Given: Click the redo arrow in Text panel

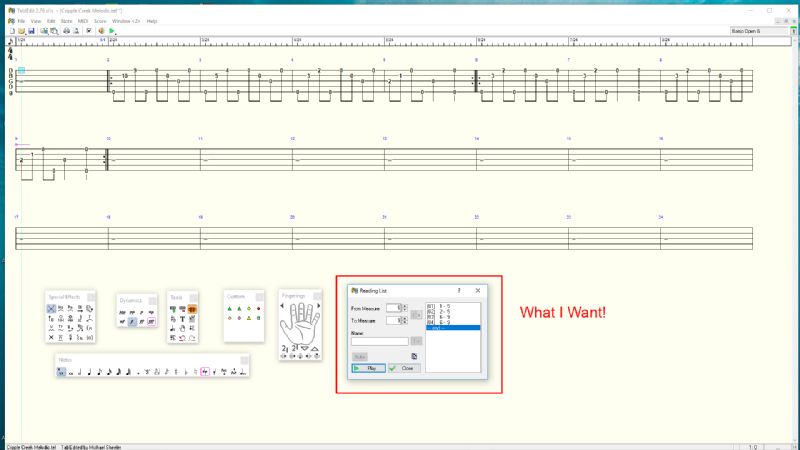Looking at the screenshot, I should point(192,338).
